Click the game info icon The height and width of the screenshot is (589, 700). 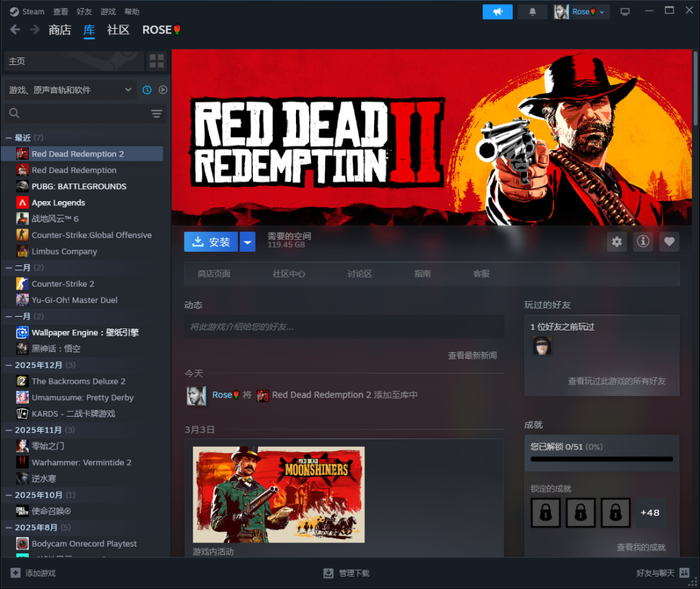tap(643, 241)
